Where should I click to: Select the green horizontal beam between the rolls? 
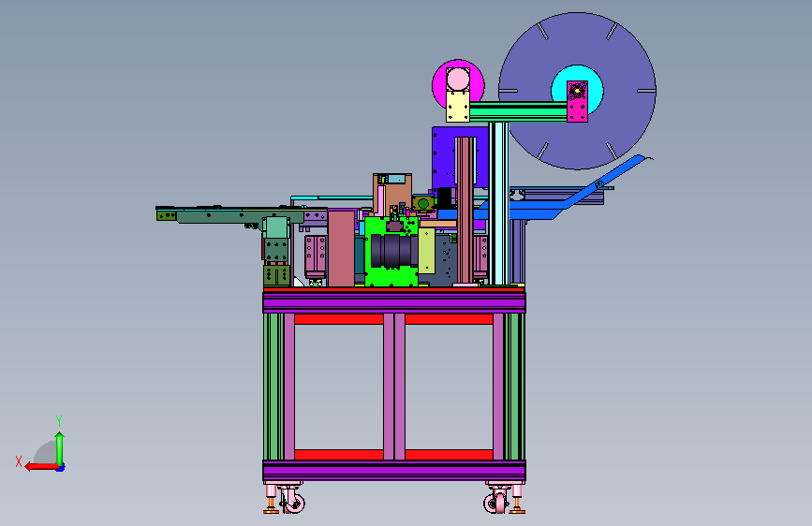pos(518,111)
